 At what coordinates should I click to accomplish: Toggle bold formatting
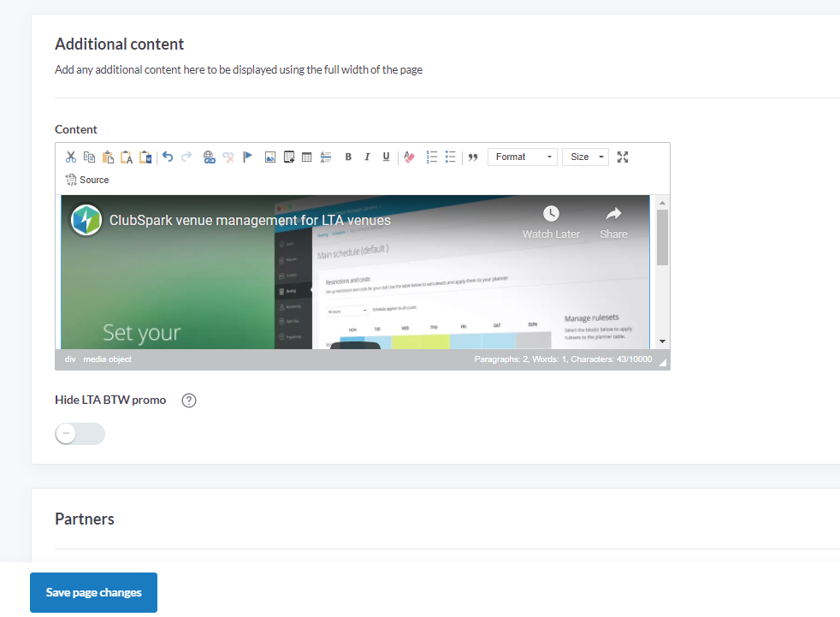(x=348, y=157)
